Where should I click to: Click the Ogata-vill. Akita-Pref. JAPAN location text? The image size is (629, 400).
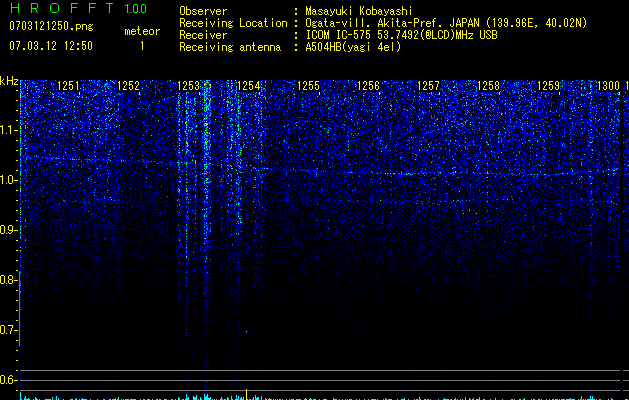[x=446, y=23]
